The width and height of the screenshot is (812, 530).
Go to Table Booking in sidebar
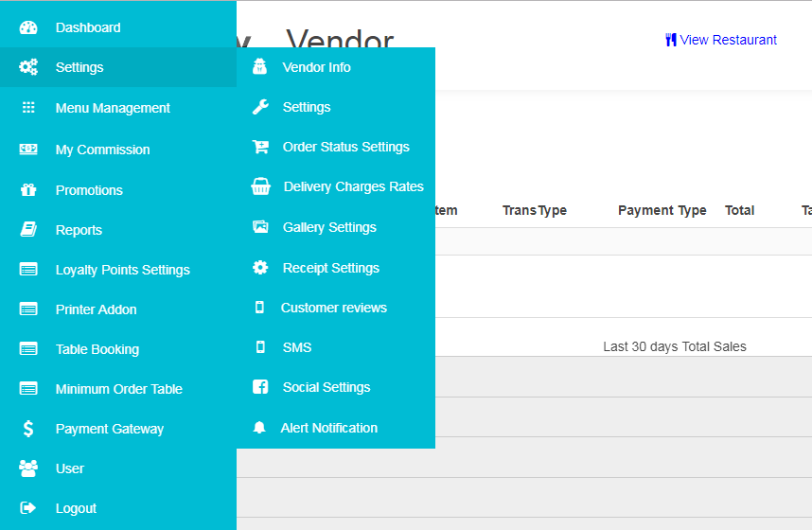(97, 349)
